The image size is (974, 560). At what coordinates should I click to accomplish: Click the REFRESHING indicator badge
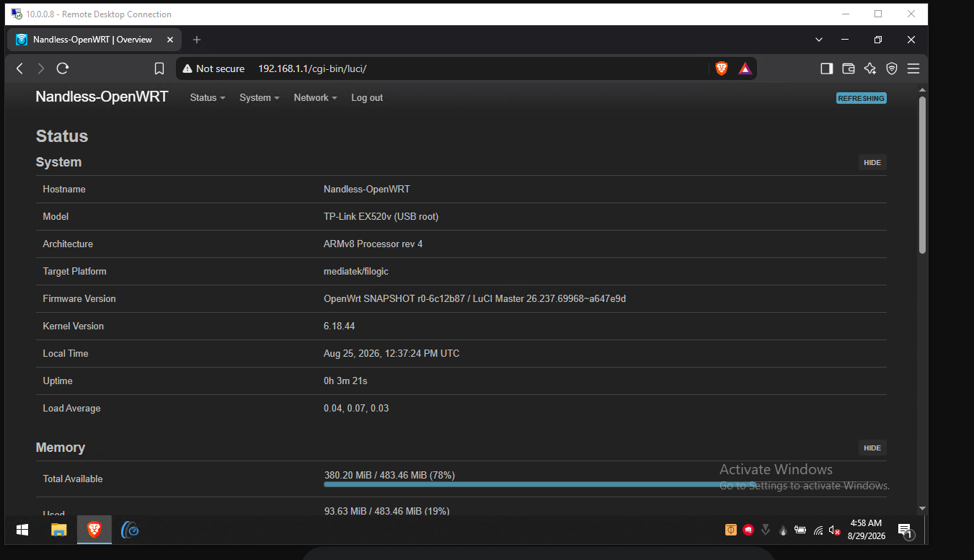(862, 98)
